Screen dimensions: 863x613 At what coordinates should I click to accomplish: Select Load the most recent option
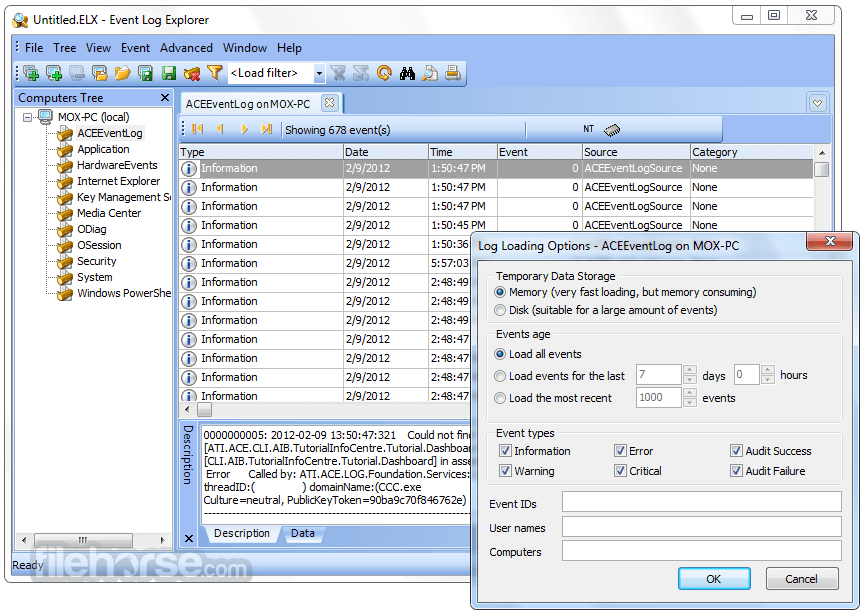pyautogui.click(x=500, y=398)
